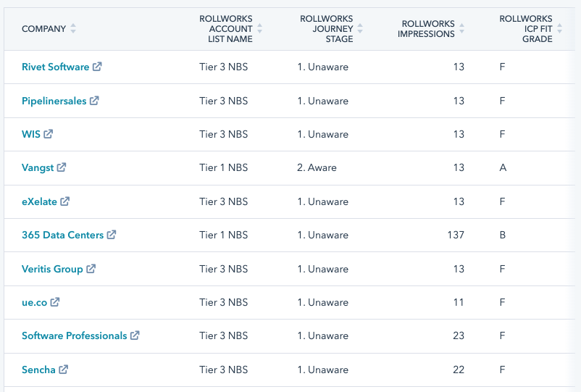581x392 pixels.
Task: Open WIS external link icon
Action: [48, 134]
